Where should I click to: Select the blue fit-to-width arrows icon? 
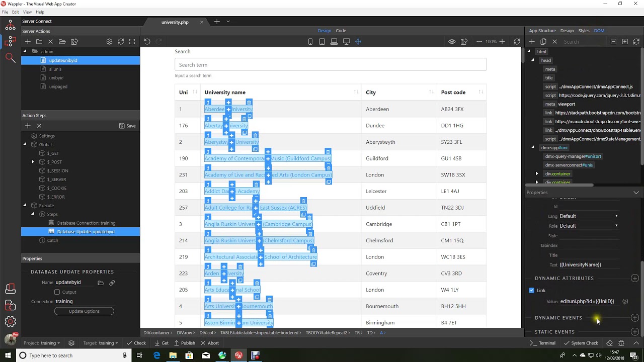click(x=358, y=42)
